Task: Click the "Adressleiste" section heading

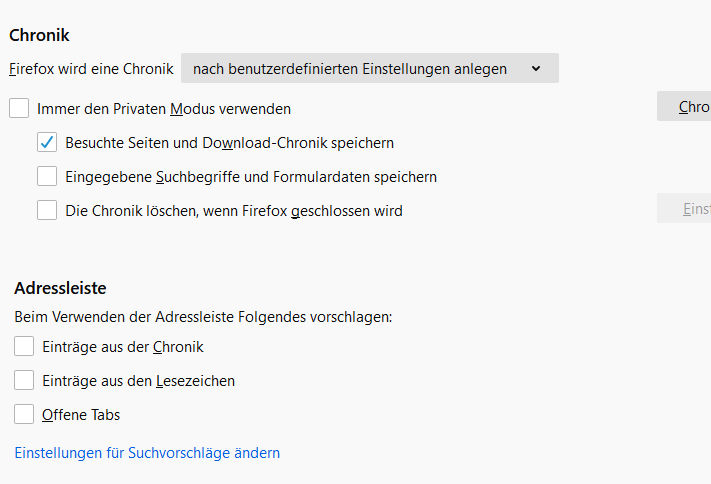Action: [x=60, y=288]
